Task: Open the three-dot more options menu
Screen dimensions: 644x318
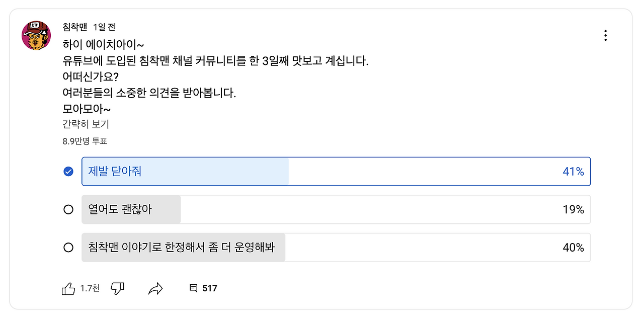Action: coord(605,35)
